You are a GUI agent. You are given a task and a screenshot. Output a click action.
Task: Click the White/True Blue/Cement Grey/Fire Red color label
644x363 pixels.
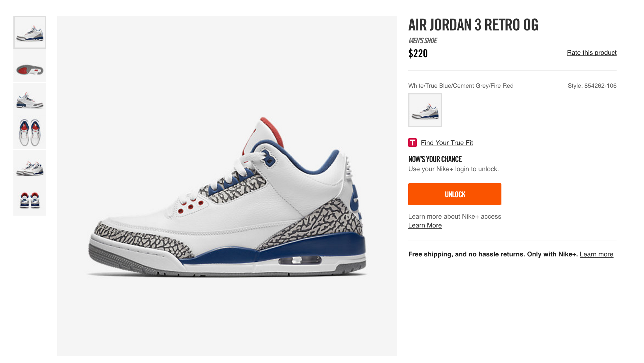[461, 86]
